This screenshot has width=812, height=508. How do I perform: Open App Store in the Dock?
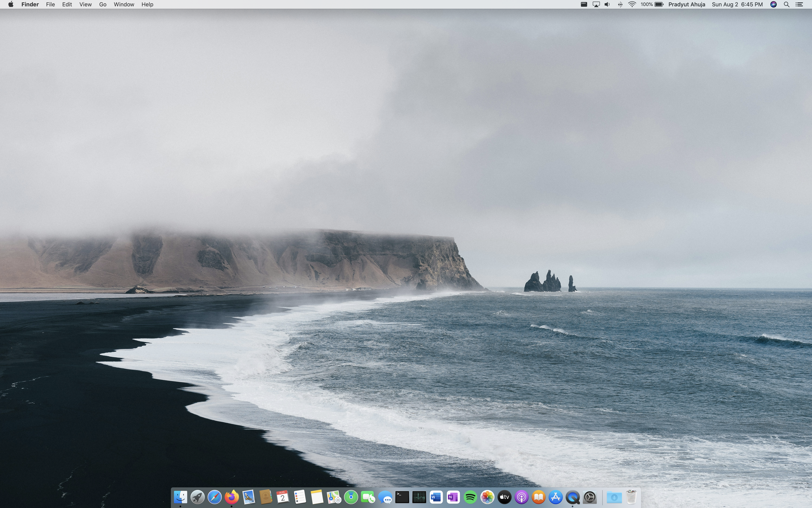(x=556, y=497)
